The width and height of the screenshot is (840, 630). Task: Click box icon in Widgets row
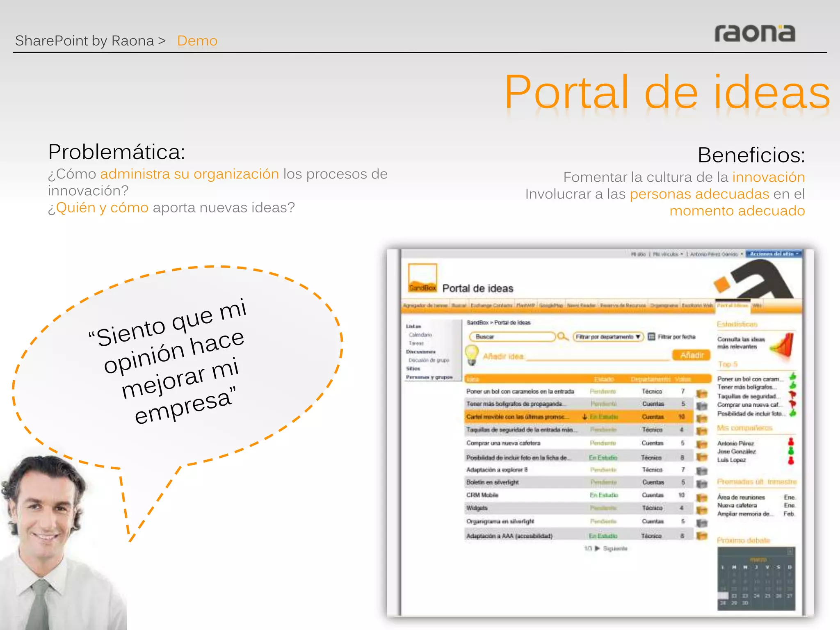(702, 510)
